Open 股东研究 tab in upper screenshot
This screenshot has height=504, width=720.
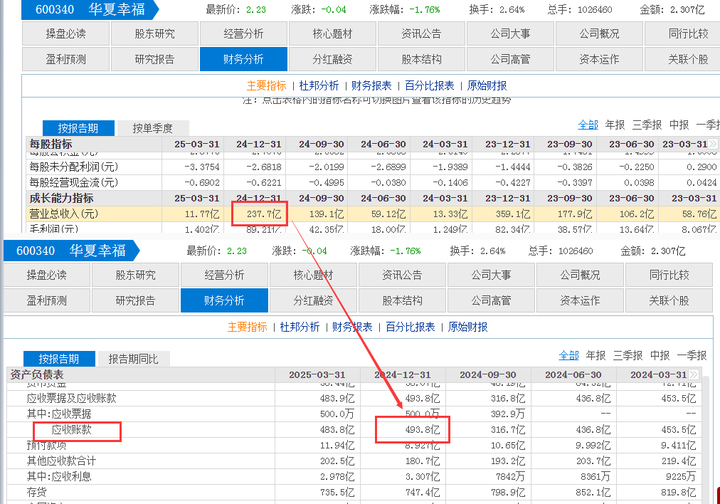(x=155, y=34)
